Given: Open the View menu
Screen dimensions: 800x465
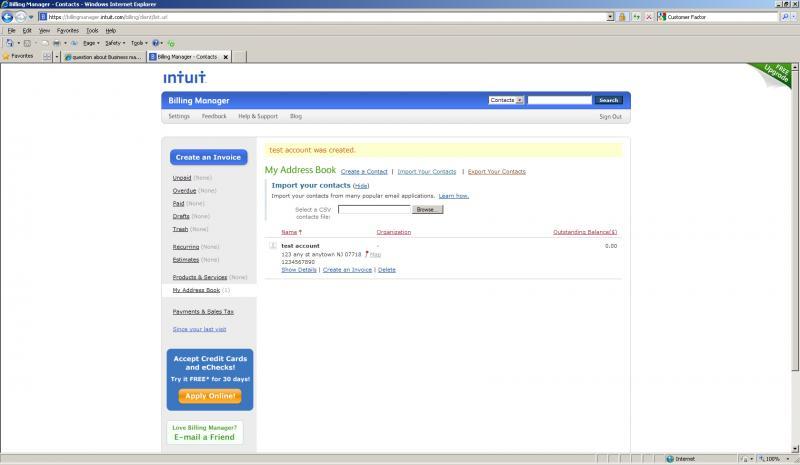Looking at the screenshot, I should pos(44,31).
